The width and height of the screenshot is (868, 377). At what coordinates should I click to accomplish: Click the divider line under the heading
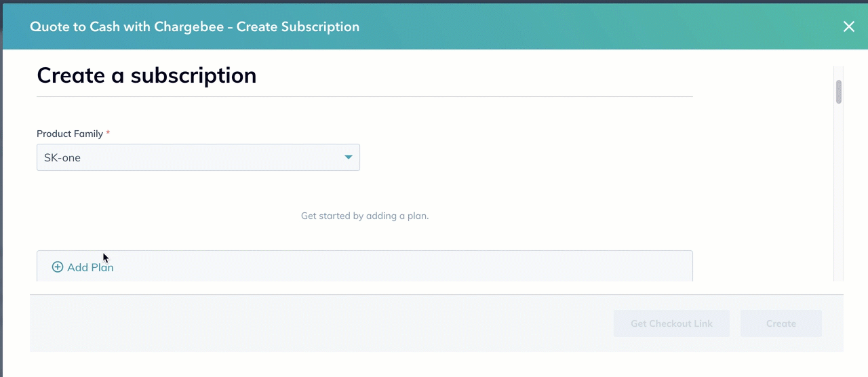pos(365,96)
